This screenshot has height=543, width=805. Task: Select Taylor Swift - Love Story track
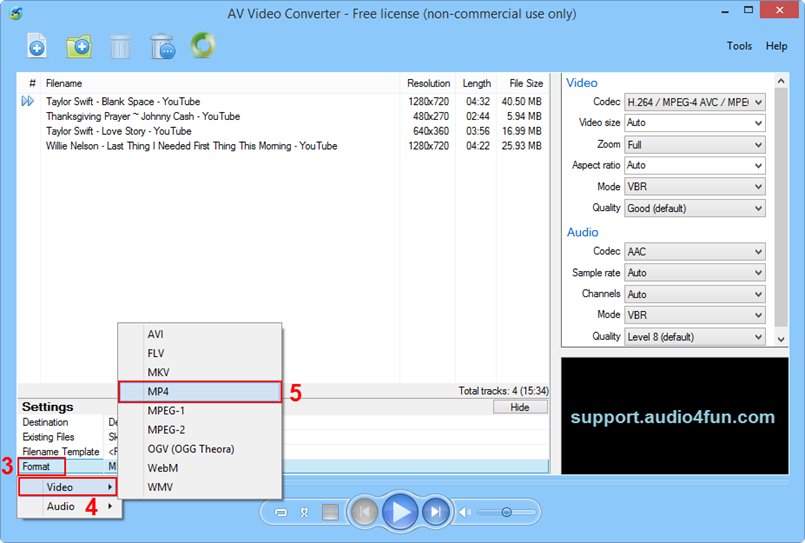283,131
